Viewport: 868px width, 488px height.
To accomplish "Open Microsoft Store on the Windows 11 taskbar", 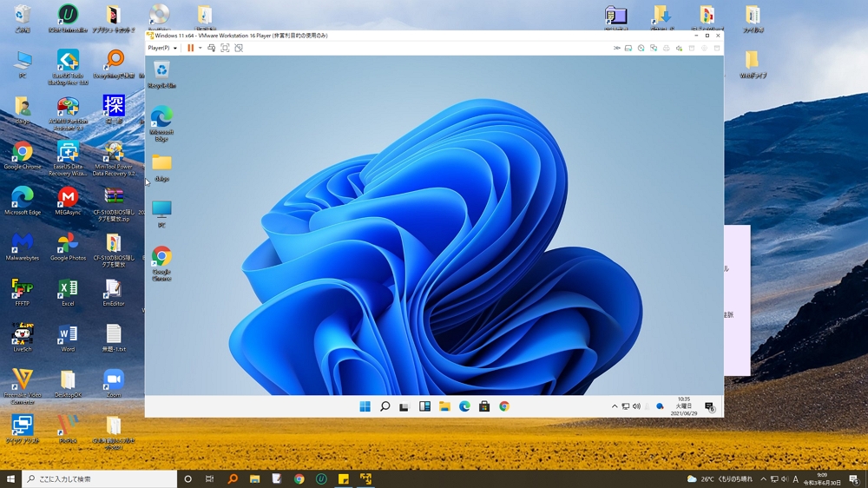I will click(x=484, y=406).
